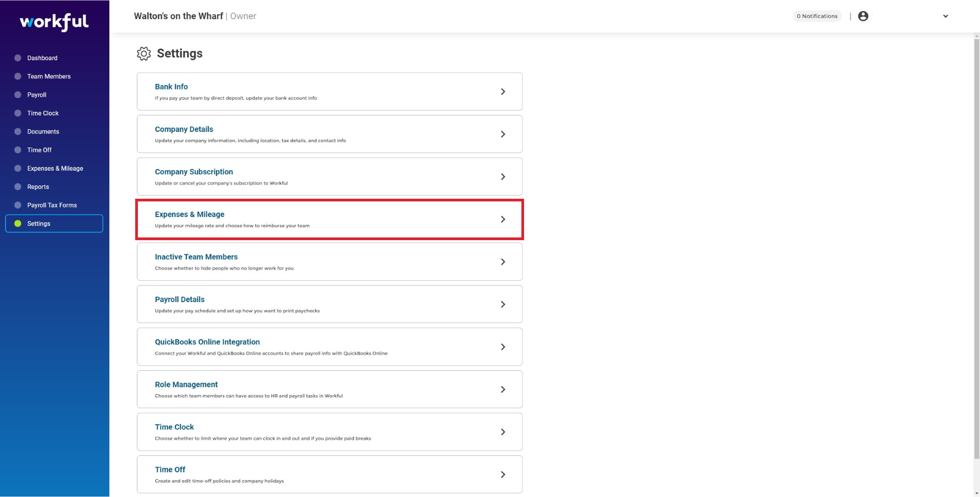Go to Dashboard in the sidebar
980x497 pixels.
[x=42, y=58]
